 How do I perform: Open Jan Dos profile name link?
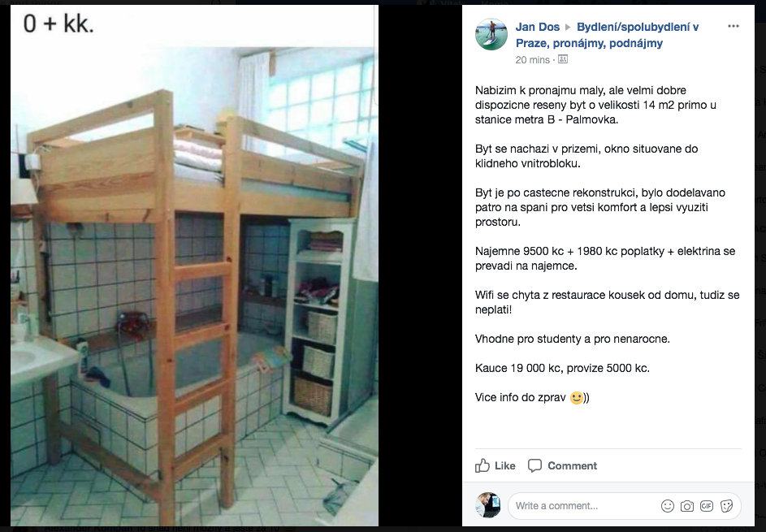click(537, 27)
